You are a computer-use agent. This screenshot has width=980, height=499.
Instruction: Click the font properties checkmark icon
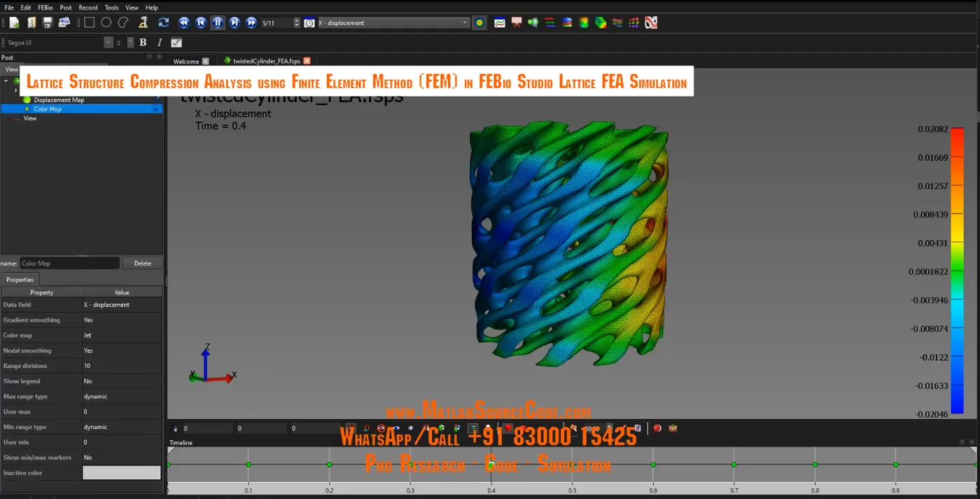click(176, 43)
